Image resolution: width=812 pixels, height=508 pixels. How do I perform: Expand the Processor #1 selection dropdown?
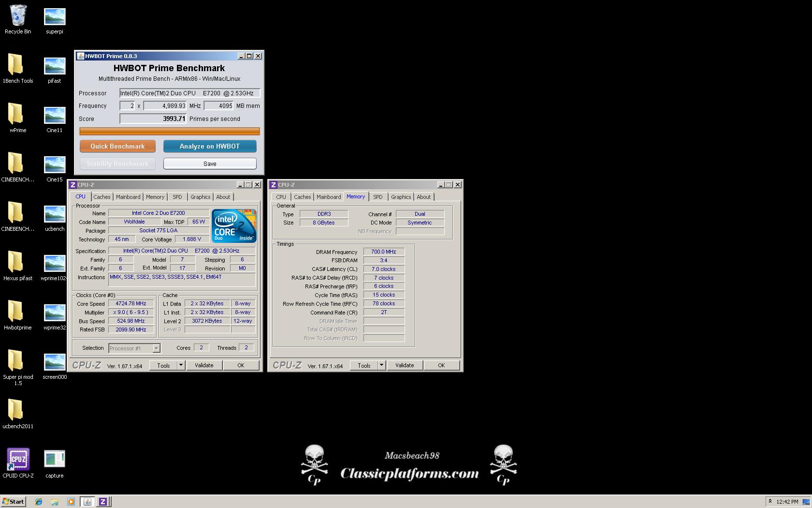tap(156, 348)
